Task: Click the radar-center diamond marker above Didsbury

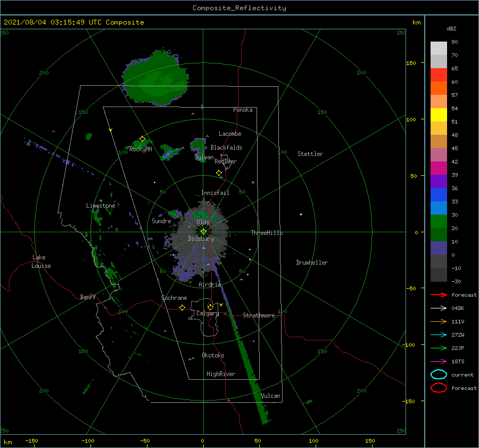Action: [203, 232]
